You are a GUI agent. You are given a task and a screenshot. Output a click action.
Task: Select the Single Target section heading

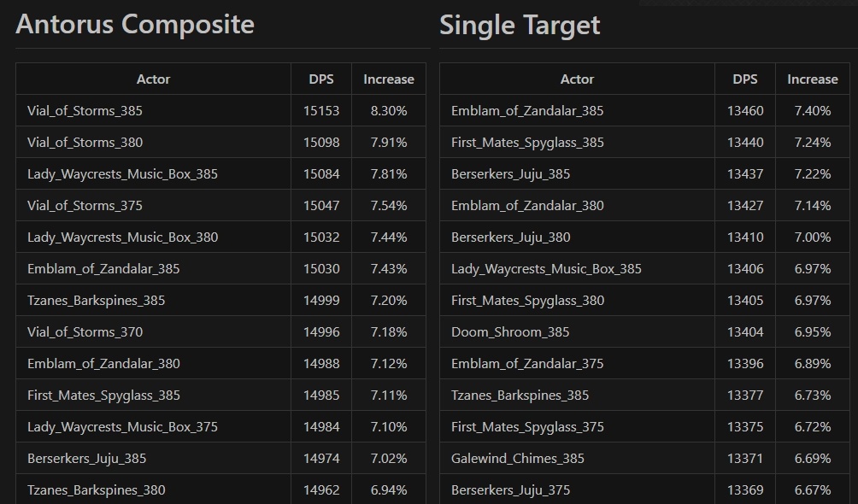(520, 26)
